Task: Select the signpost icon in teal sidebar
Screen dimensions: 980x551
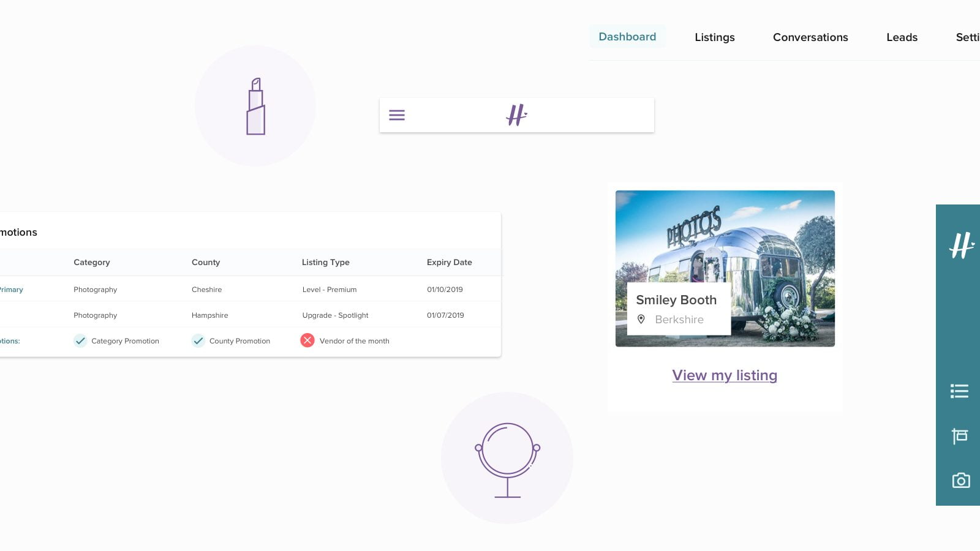Action: pos(960,436)
